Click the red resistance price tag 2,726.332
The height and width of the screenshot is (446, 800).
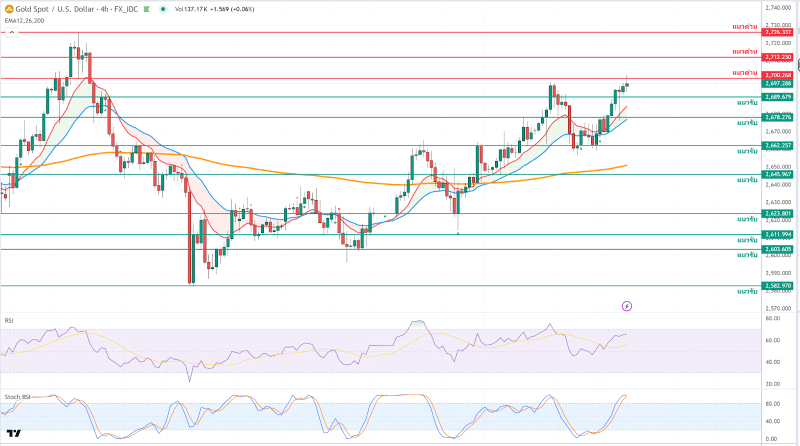(778, 32)
